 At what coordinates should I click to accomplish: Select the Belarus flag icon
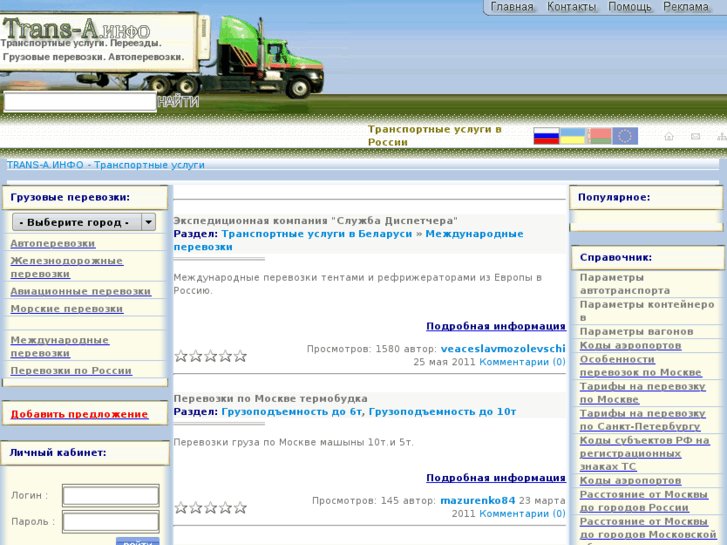point(599,136)
